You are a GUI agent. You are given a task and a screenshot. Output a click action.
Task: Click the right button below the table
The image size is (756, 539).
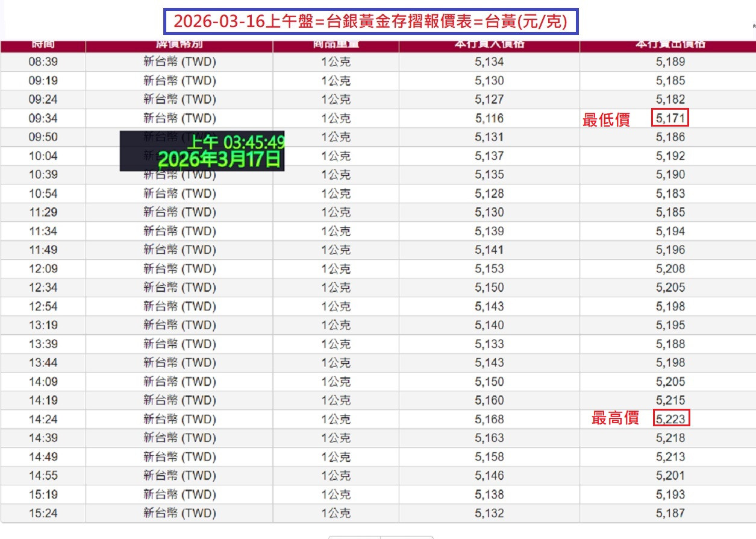[408, 537]
